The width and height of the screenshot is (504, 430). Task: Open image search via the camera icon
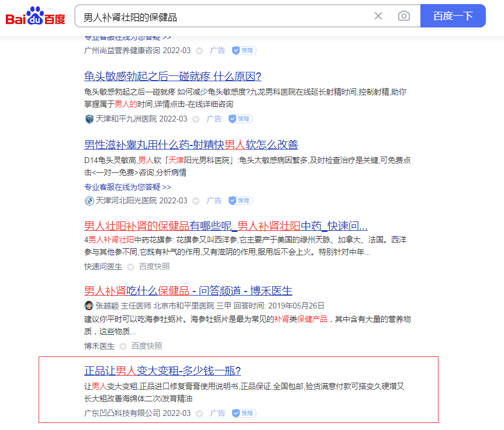pyautogui.click(x=403, y=16)
